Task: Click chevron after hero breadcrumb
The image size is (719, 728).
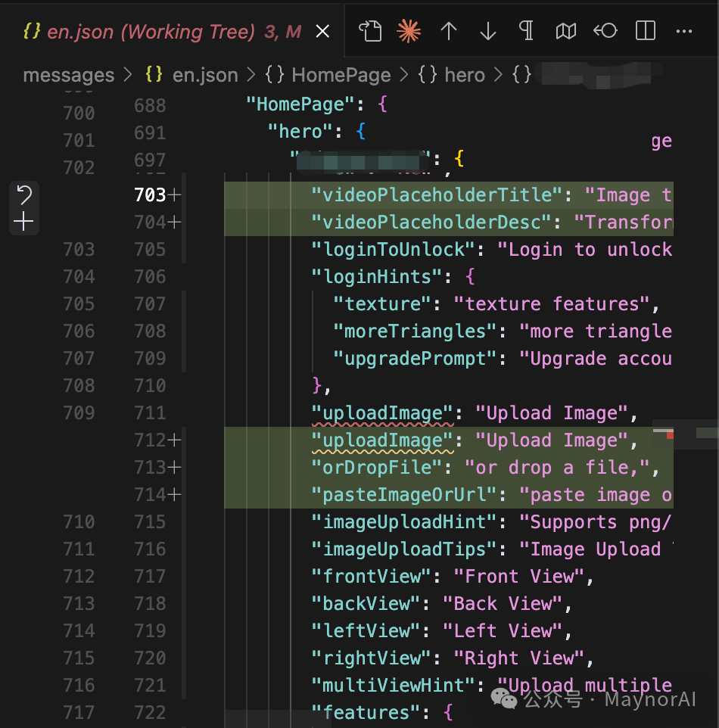Action: click(x=498, y=75)
